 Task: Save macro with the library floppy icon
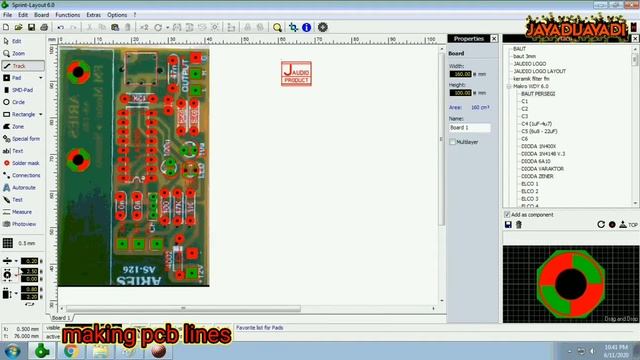click(x=508, y=224)
